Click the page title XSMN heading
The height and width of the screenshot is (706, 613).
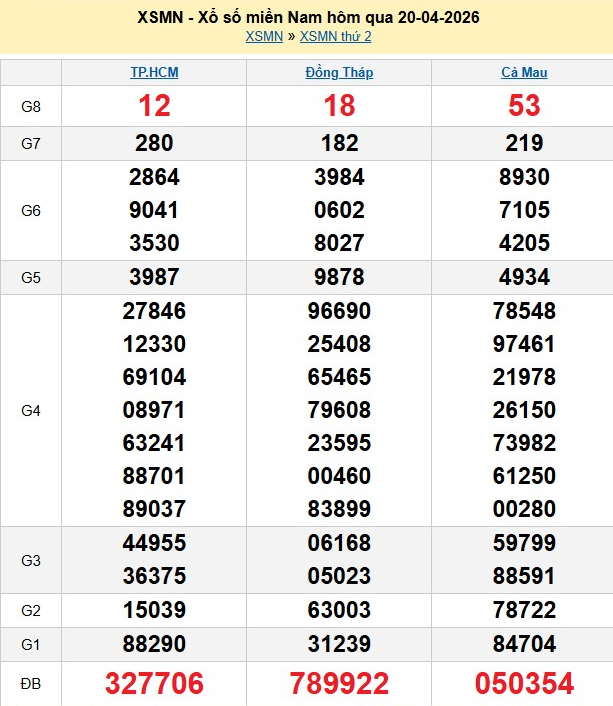point(307,18)
